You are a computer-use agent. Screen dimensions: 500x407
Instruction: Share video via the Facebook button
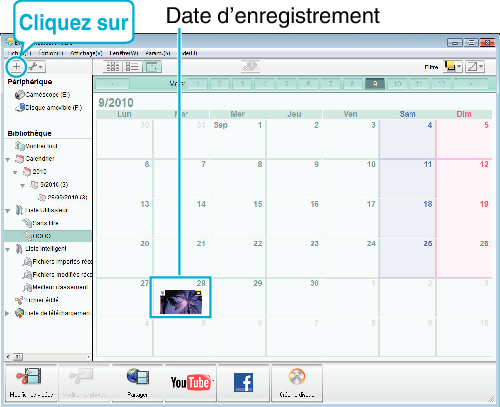coord(244,383)
